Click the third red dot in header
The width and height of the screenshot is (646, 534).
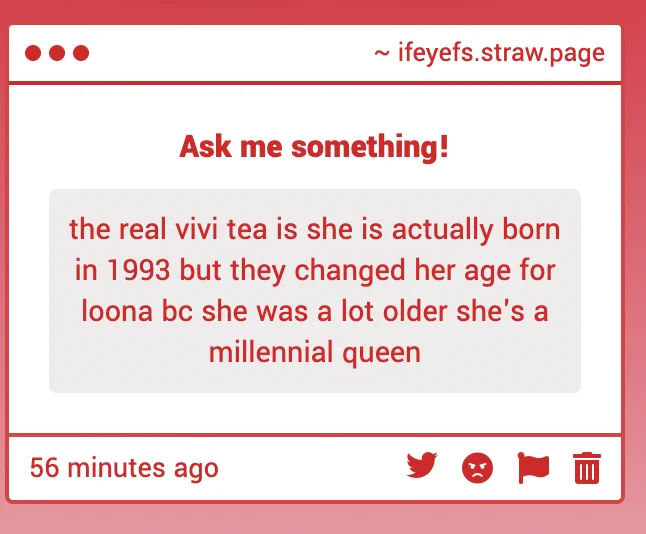[81, 53]
